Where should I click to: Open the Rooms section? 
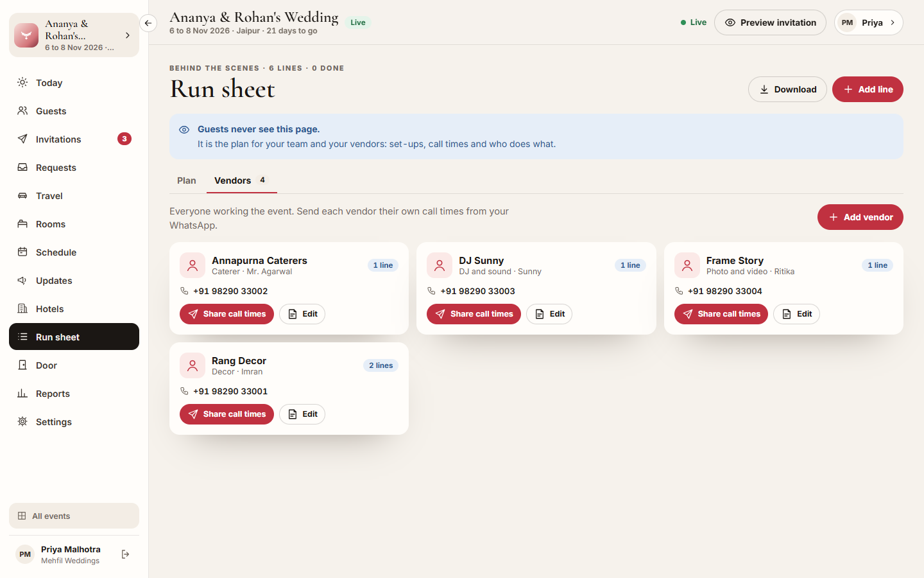click(74, 224)
